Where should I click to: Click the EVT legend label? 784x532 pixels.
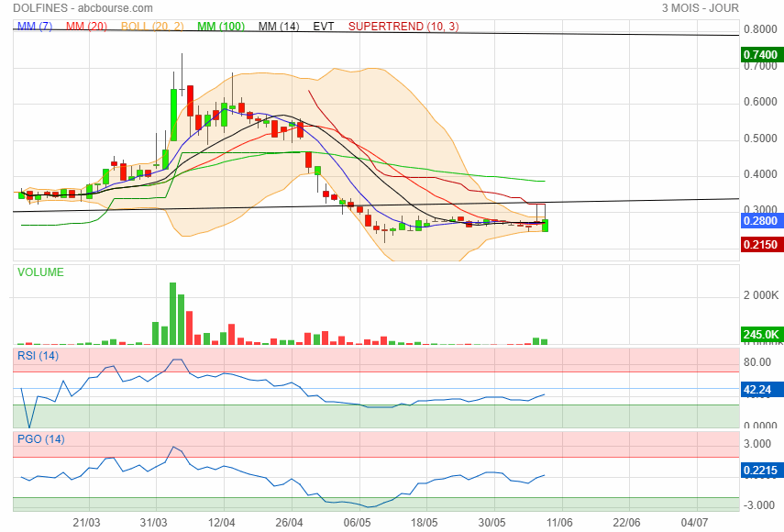coord(324,26)
